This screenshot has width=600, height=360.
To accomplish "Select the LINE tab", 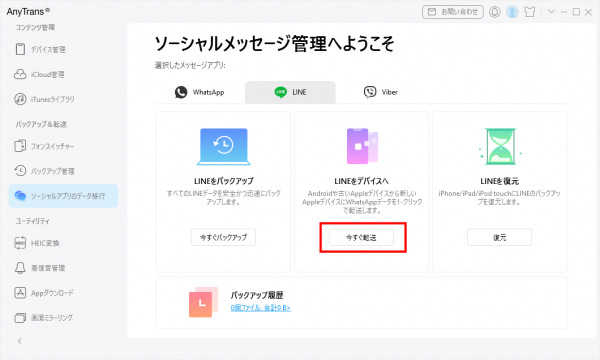I will pos(290,92).
